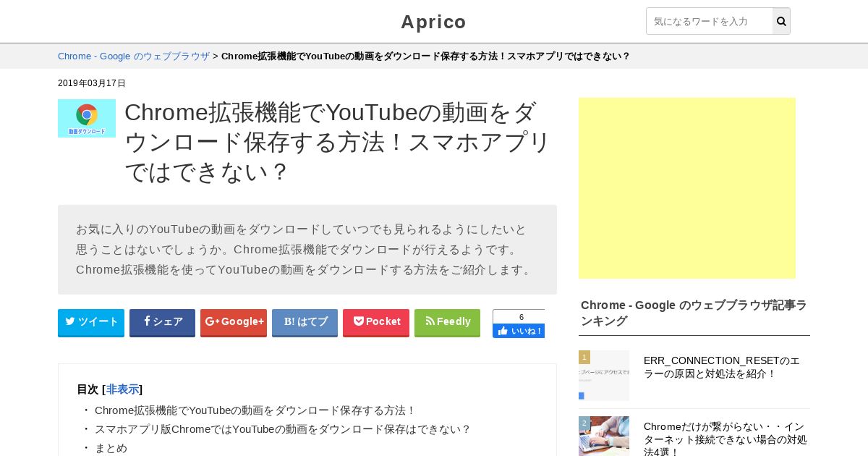Click the article title heading

tap(338, 142)
